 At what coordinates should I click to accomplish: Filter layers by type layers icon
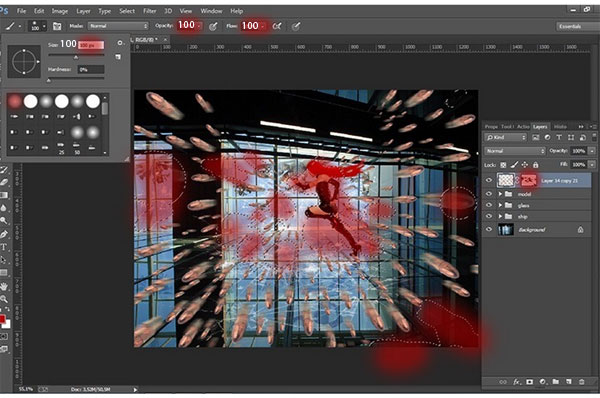559,137
